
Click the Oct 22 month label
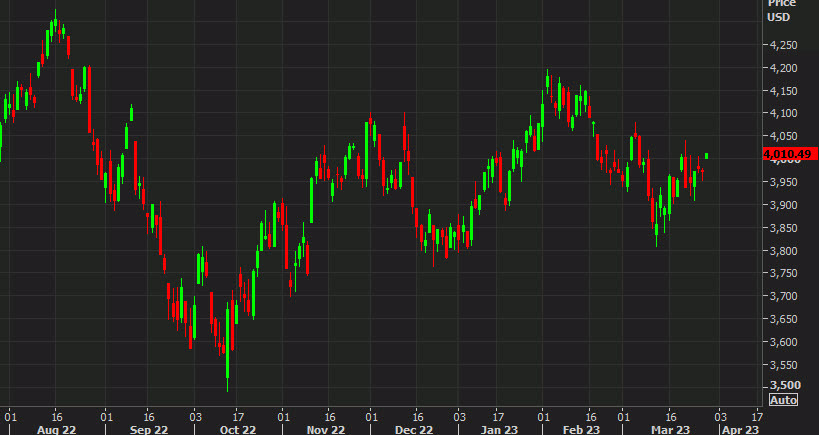tap(238, 430)
